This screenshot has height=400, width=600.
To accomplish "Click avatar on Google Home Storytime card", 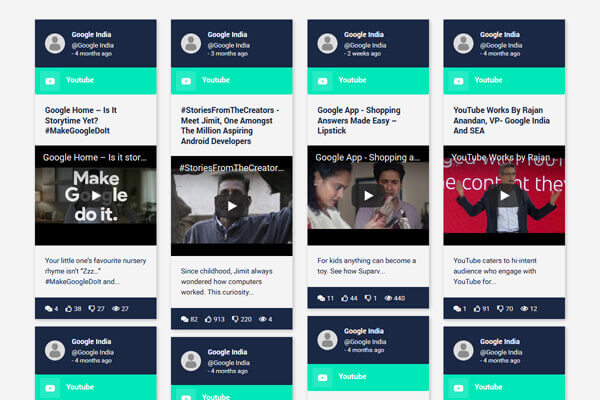I will (x=55, y=43).
